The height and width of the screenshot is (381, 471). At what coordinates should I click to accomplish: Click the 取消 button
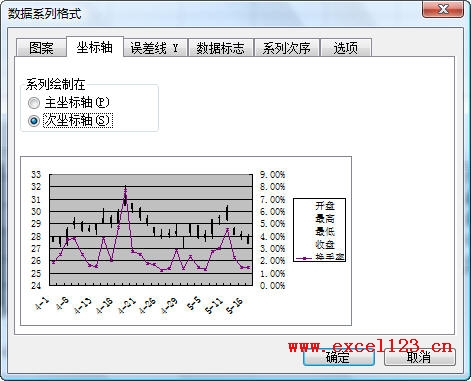420,357
